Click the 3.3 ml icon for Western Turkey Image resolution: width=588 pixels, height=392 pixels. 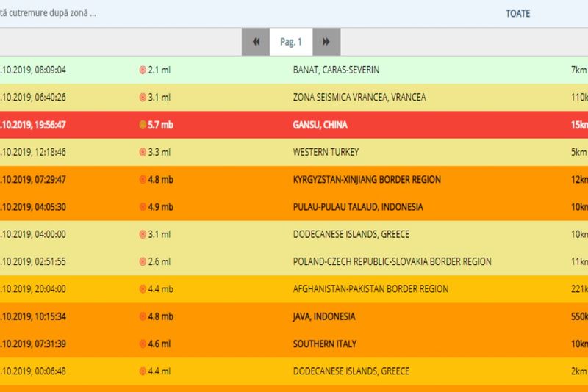[143, 152]
